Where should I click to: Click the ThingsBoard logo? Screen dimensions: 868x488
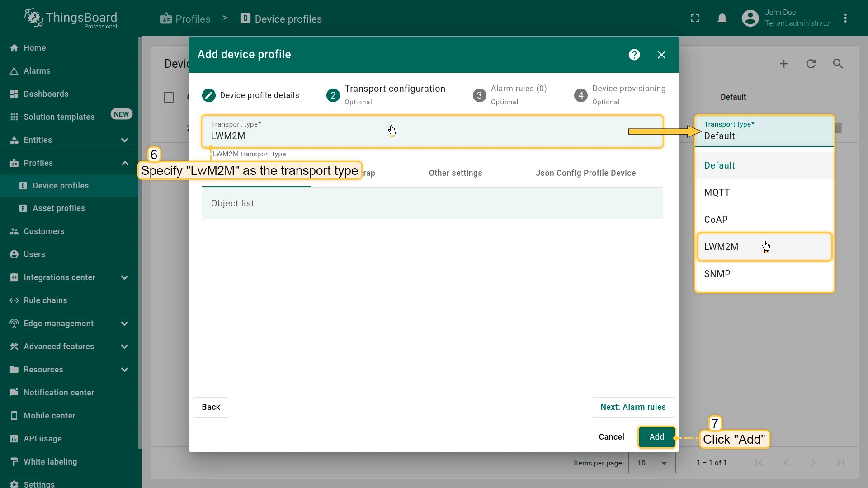click(x=71, y=18)
